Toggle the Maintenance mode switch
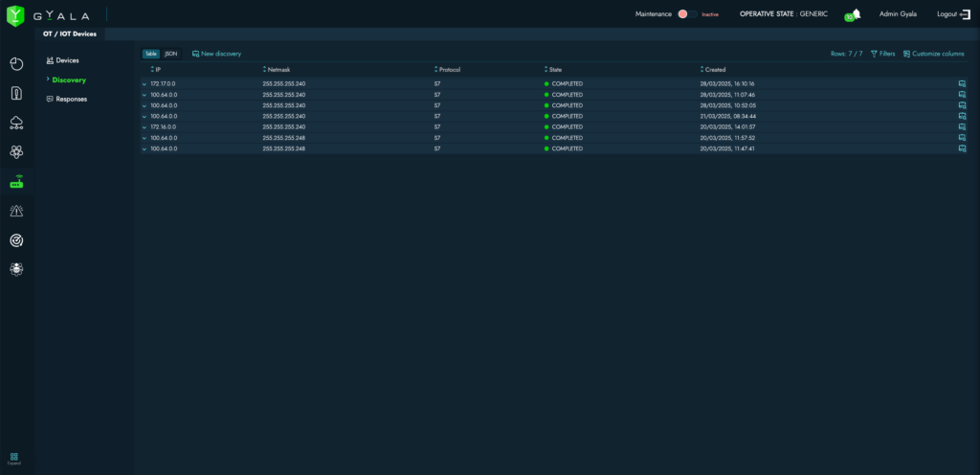The height and width of the screenshot is (475, 980). (684, 14)
